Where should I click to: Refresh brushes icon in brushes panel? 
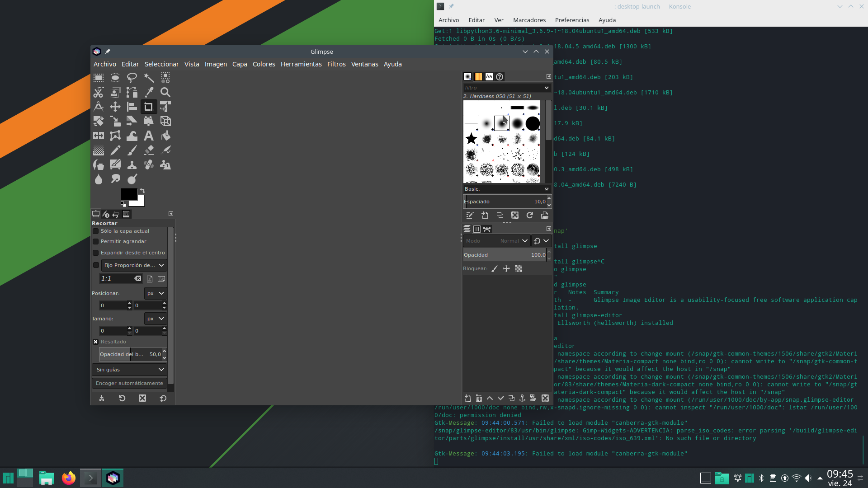530,215
